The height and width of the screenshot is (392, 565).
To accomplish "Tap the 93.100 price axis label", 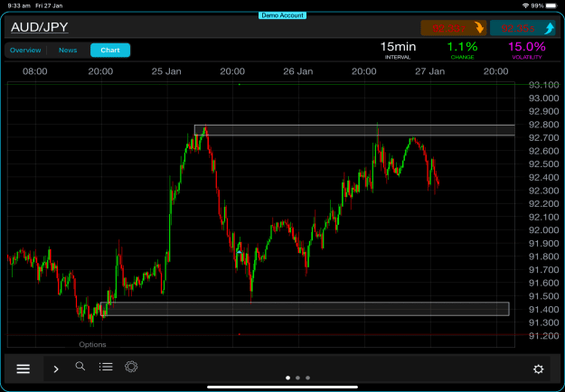I will [543, 85].
